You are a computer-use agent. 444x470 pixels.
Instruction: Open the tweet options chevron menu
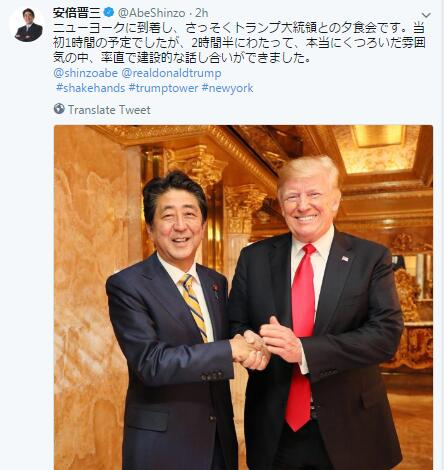coord(426,15)
